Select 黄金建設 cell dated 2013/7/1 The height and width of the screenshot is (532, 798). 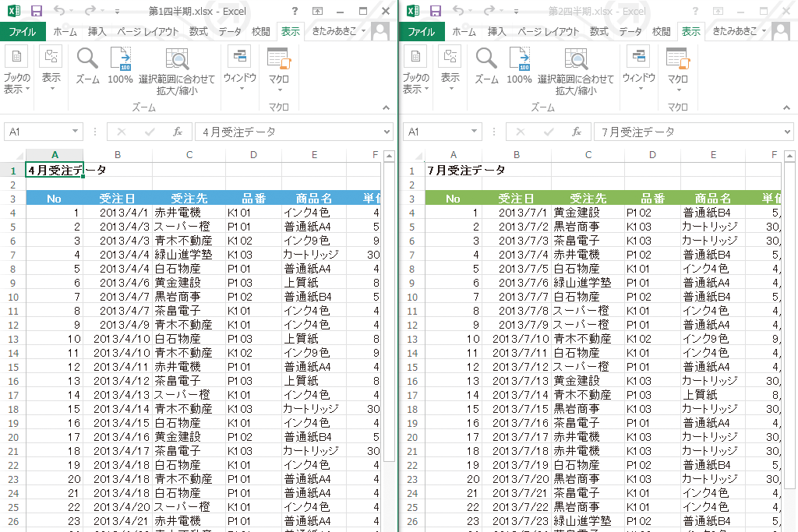(588, 213)
